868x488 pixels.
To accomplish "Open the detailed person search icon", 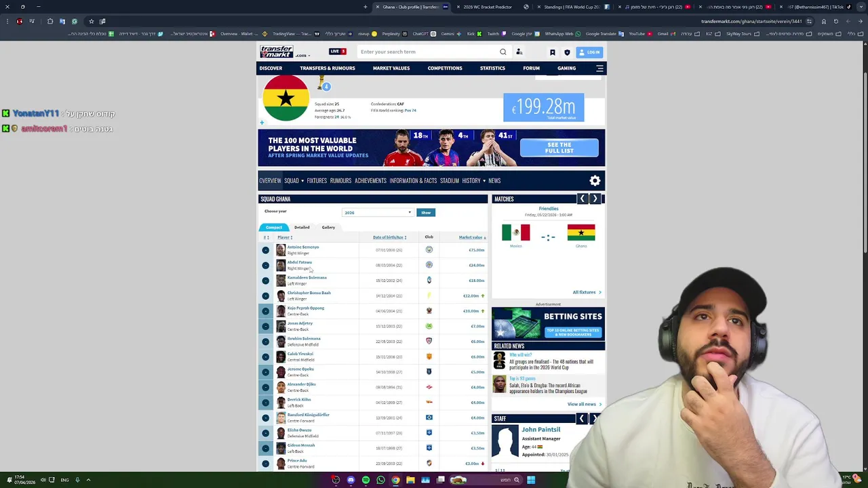I will pyautogui.click(x=519, y=52).
